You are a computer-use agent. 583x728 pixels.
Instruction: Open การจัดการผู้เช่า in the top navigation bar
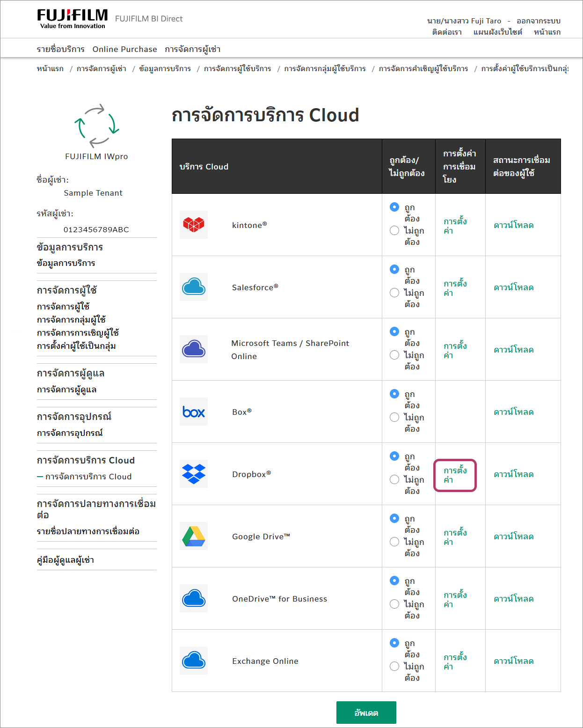(x=193, y=49)
